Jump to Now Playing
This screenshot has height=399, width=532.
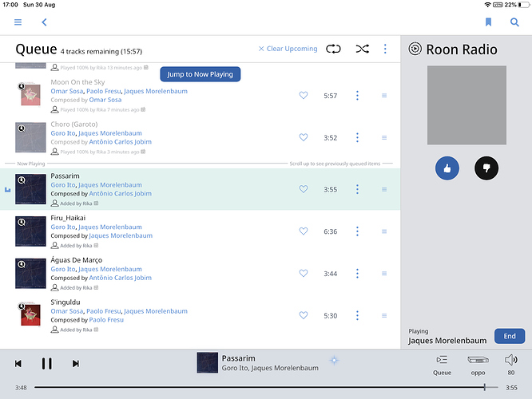coord(200,74)
